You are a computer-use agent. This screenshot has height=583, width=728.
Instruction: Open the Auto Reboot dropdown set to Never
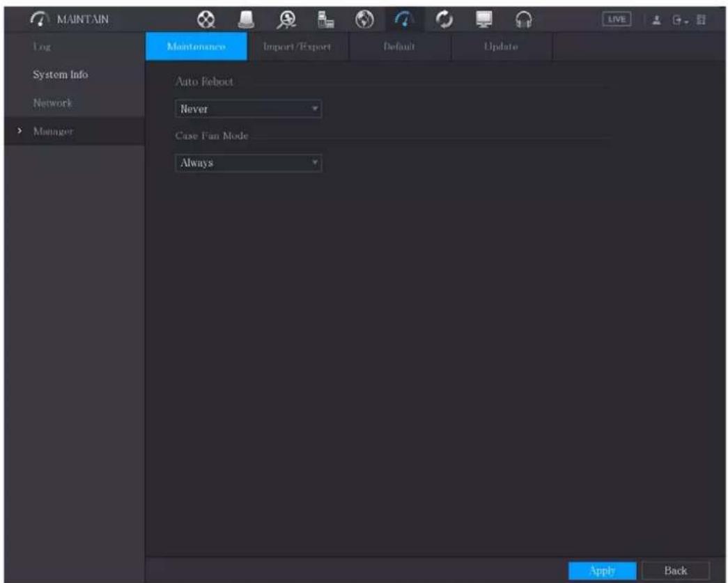click(x=249, y=109)
